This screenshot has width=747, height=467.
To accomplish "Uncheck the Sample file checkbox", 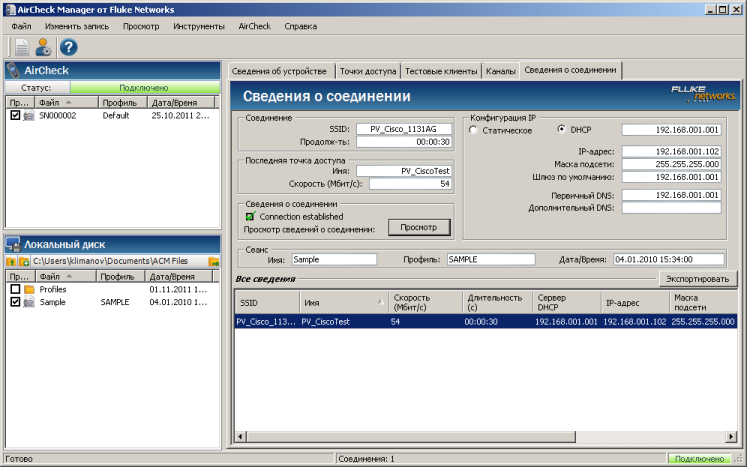I will click(x=15, y=302).
